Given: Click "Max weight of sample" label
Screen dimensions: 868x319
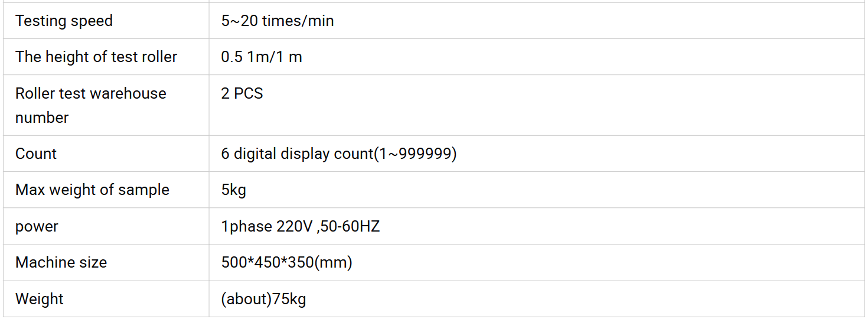Looking at the screenshot, I should click(x=92, y=190).
